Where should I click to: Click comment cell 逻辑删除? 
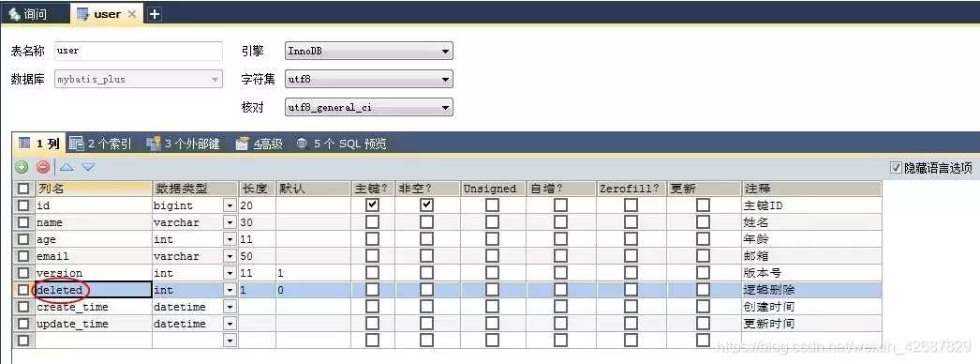coord(812,290)
